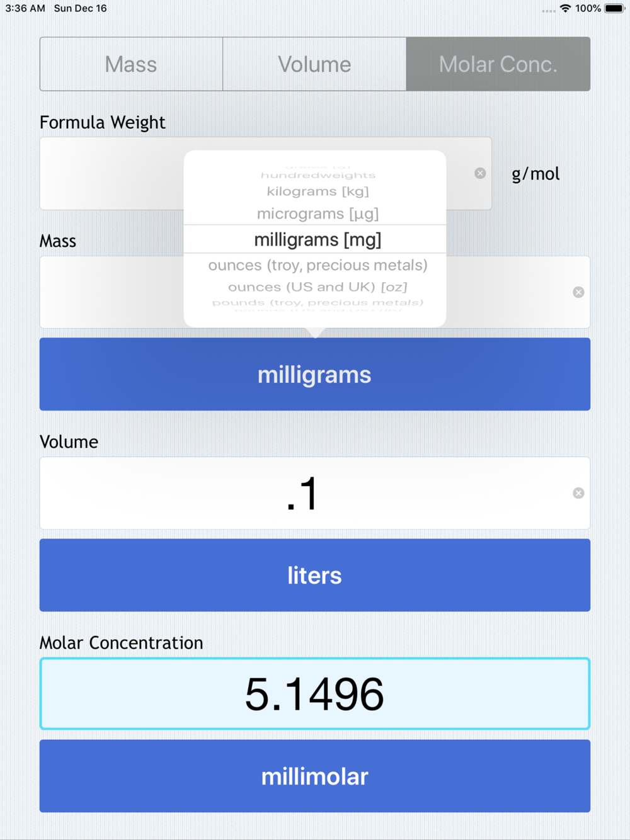Tap the Volume input field
This screenshot has width=630, height=840.
coord(302,493)
